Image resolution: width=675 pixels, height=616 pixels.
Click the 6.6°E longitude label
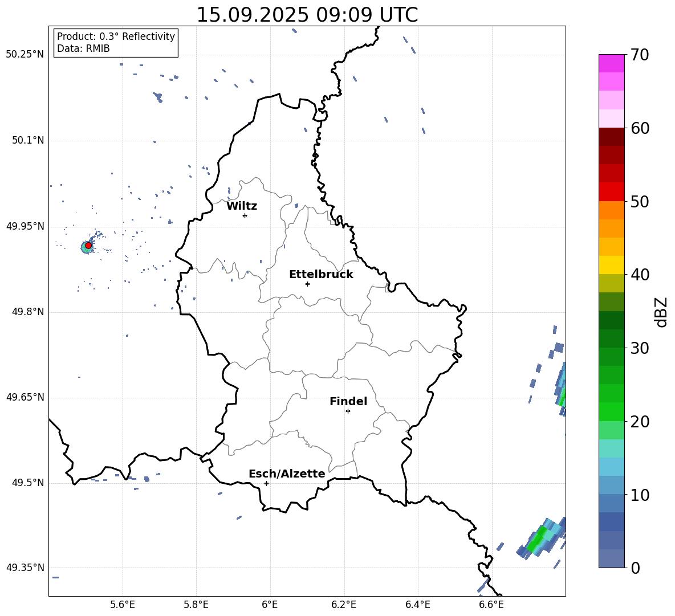[491, 605]
